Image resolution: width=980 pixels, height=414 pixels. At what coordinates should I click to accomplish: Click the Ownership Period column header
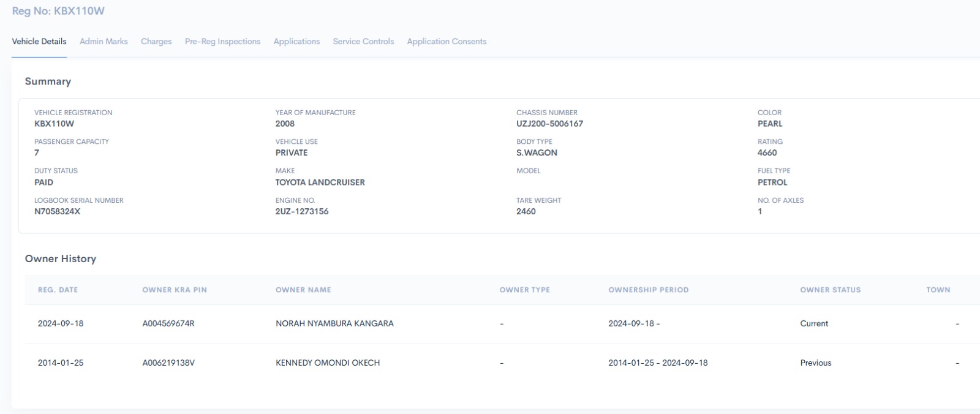648,290
